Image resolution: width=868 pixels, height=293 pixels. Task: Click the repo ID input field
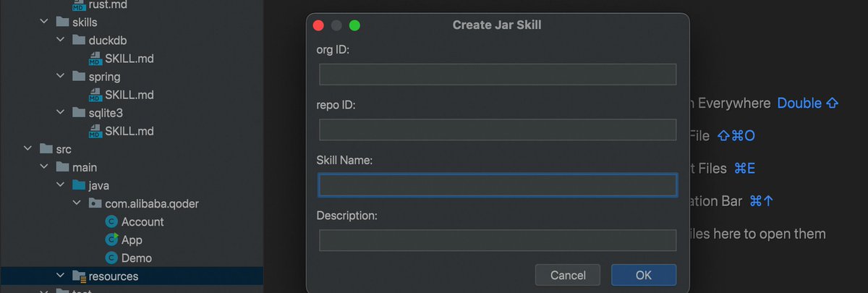(x=498, y=129)
